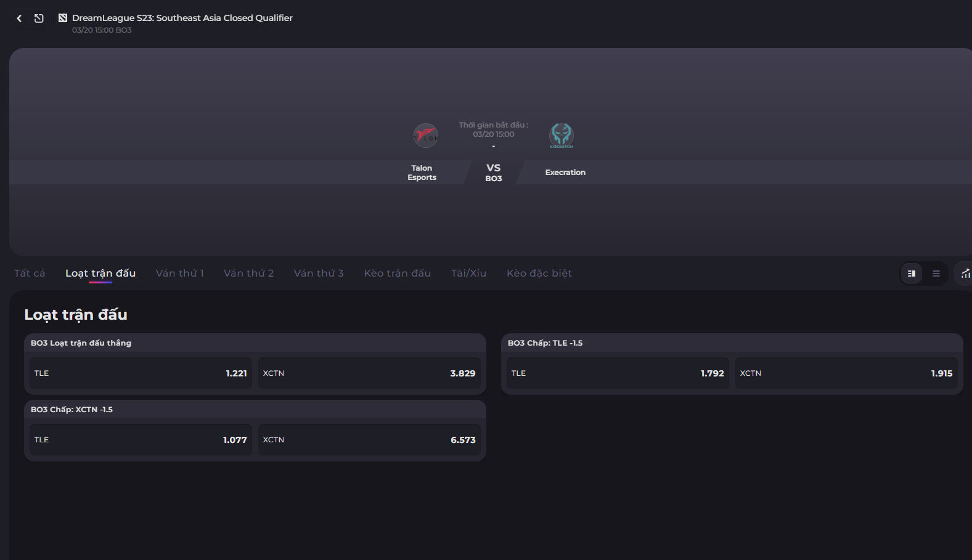Go back using the left chevron arrow
The height and width of the screenshot is (560, 972).
click(x=19, y=18)
